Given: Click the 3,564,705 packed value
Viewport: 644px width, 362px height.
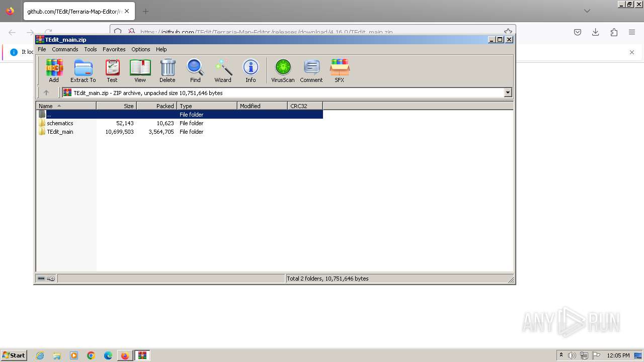Looking at the screenshot, I should (x=161, y=132).
